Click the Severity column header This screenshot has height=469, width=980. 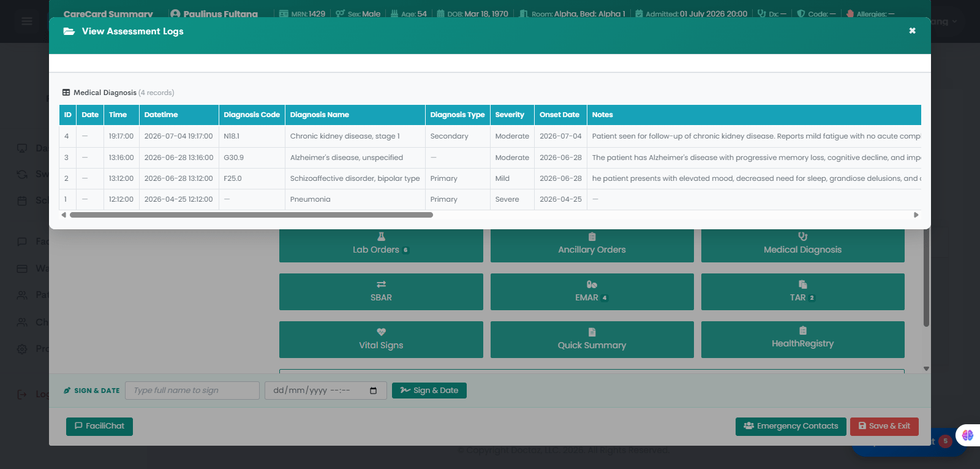(512, 115)
